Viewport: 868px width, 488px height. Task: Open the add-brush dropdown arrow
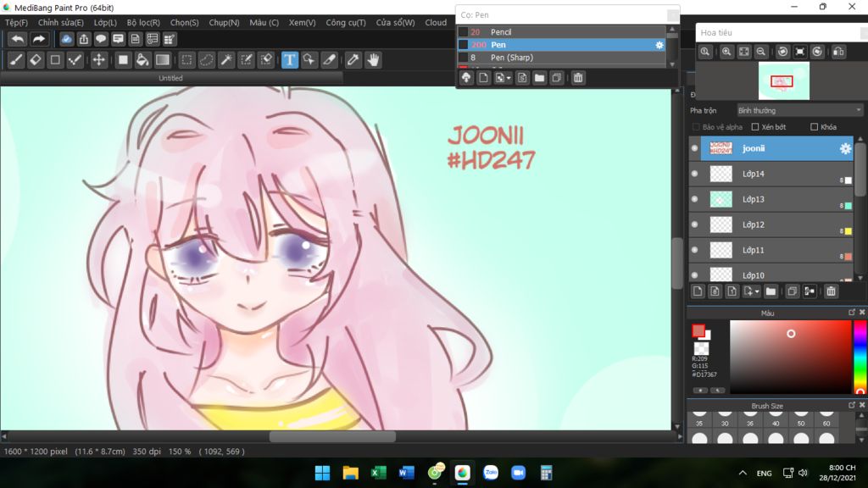[509, 79]
